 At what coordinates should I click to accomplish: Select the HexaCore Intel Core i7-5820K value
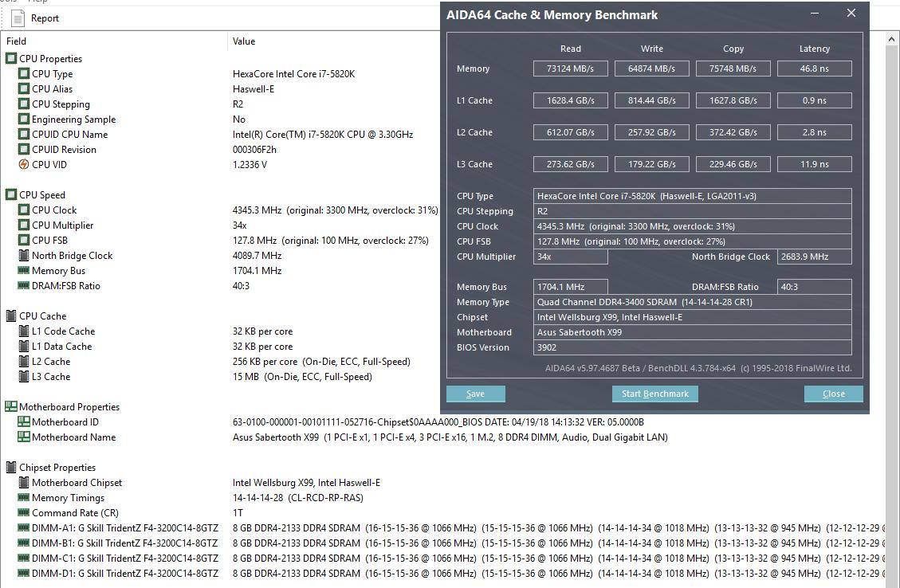pyautogui.click(x=294, y=73)
